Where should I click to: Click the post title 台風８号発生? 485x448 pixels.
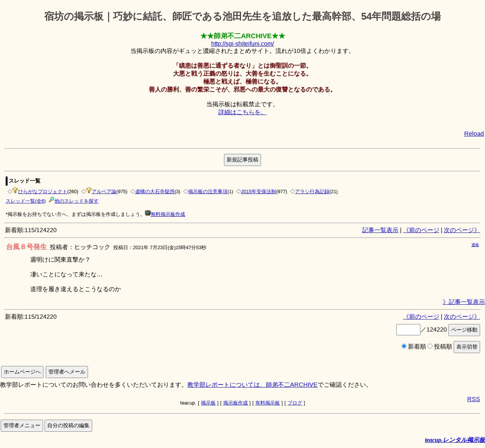click(26, 247)
